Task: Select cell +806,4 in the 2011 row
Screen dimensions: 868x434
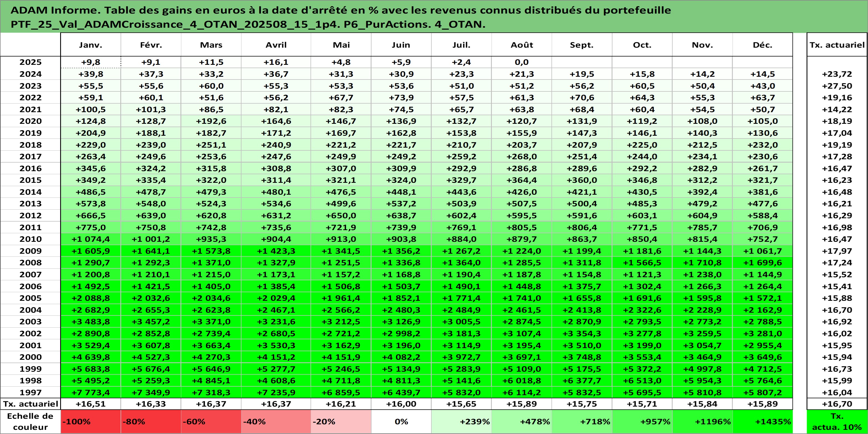Action: (x=582, y=227)
